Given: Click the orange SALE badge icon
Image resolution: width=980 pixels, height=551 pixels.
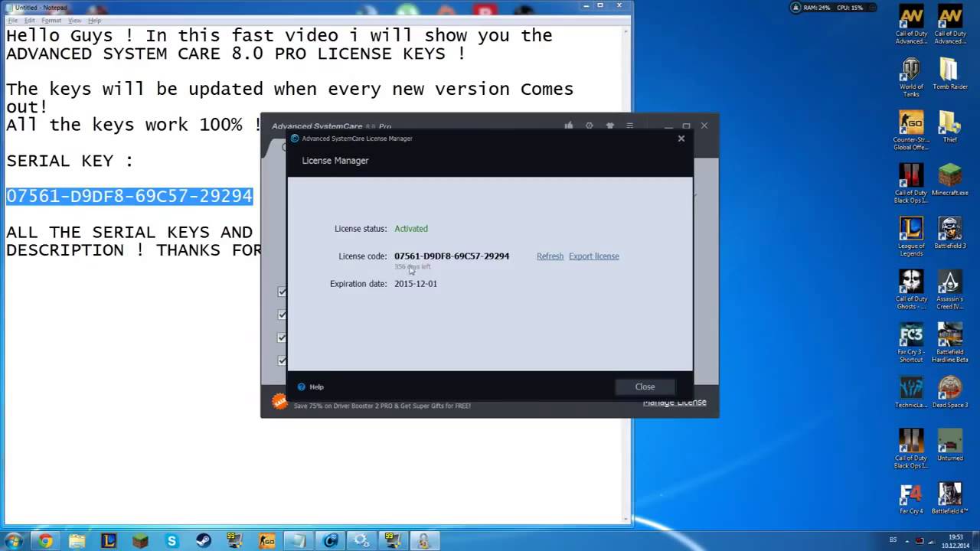Looking at the screenshot, I should pyautogui.click(x=279, y=401).
